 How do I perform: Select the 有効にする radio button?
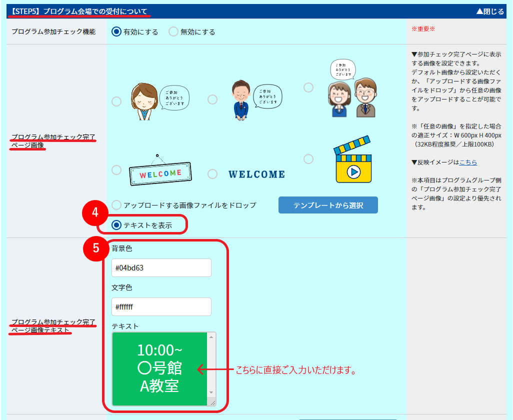[x=116, y=31]
